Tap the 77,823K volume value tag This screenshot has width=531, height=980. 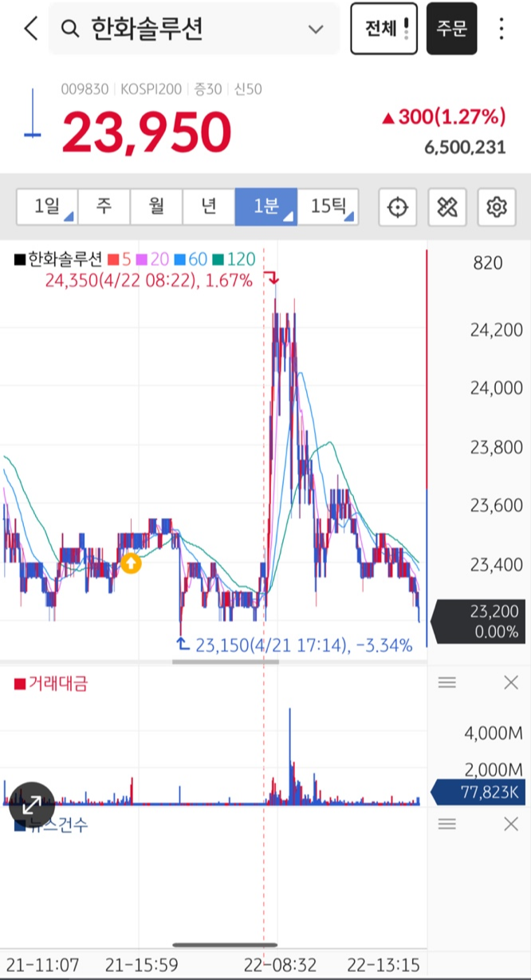coord(478,792)
